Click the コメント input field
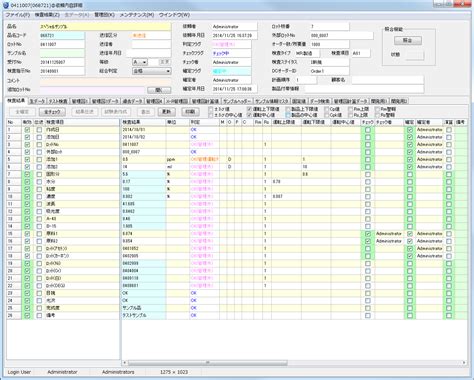The image size is (474, 380). [105, 81]
